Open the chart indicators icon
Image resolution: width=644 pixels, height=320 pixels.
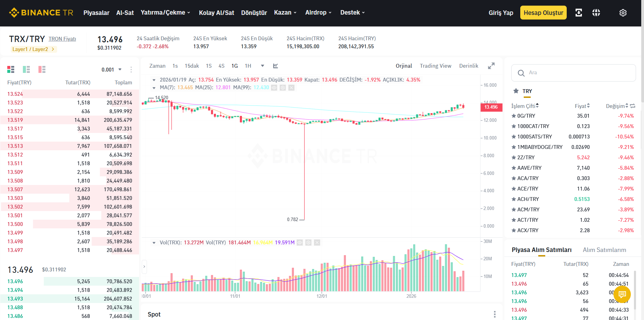click(276, 66)
